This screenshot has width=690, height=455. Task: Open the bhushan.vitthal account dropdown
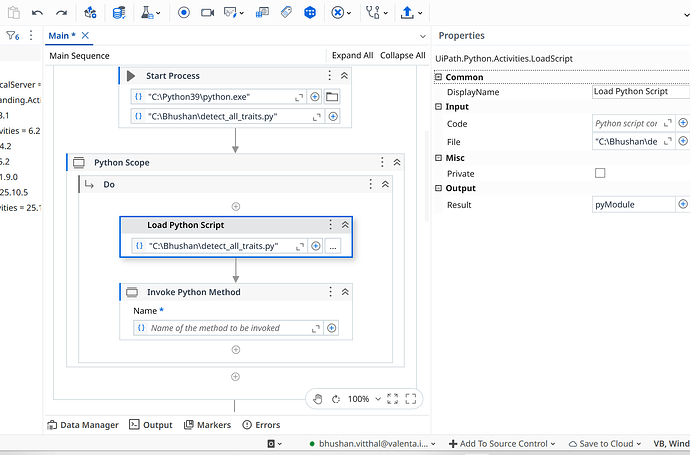(x=372, y=444)
